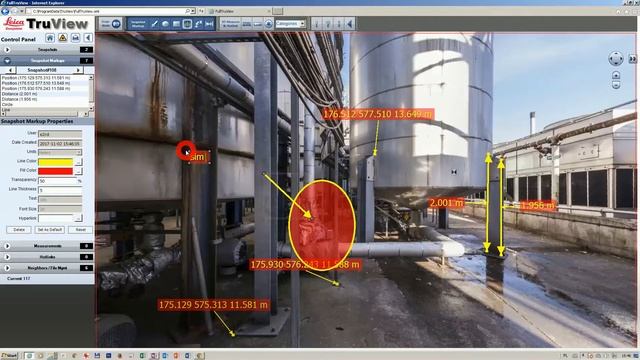This screenshot has height=360, width=640.
Task: Click the Reset button
Action: point(80,230)
